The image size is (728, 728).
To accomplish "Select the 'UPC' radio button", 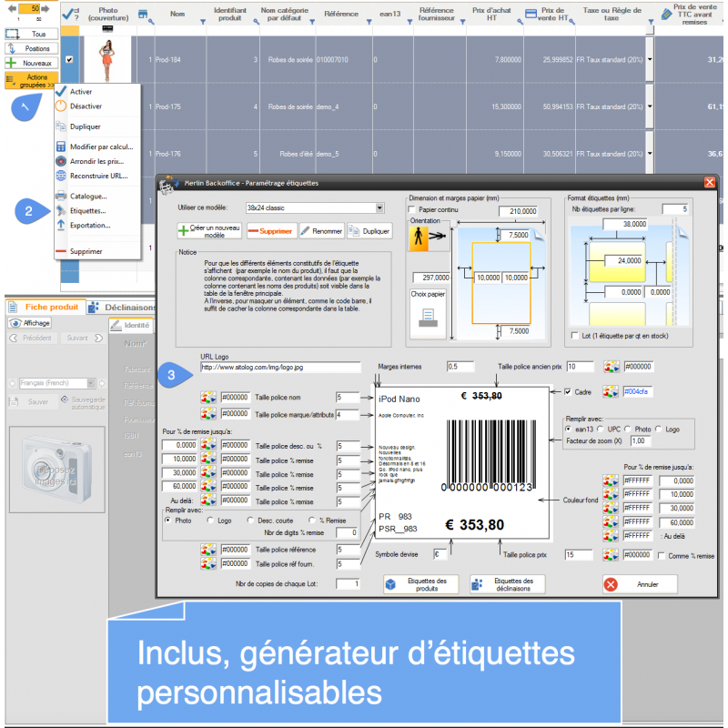I will tap(602, 428).
